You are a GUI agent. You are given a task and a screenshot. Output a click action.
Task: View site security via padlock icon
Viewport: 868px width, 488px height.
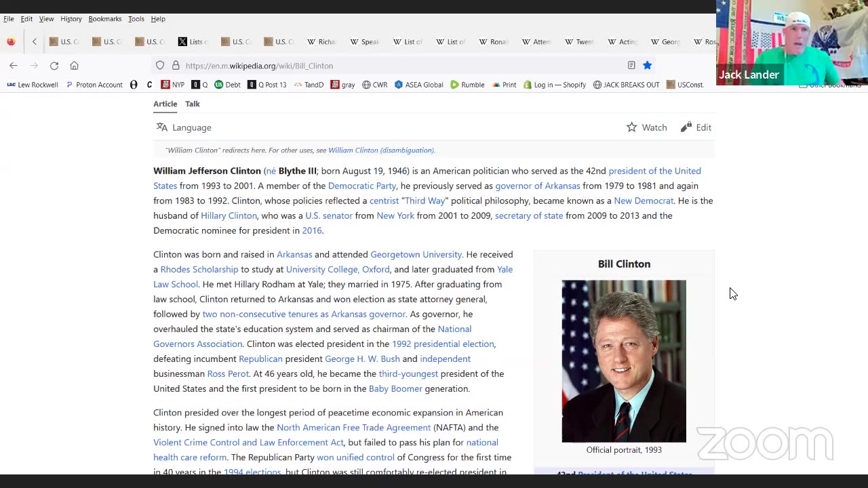coord(176,66)
